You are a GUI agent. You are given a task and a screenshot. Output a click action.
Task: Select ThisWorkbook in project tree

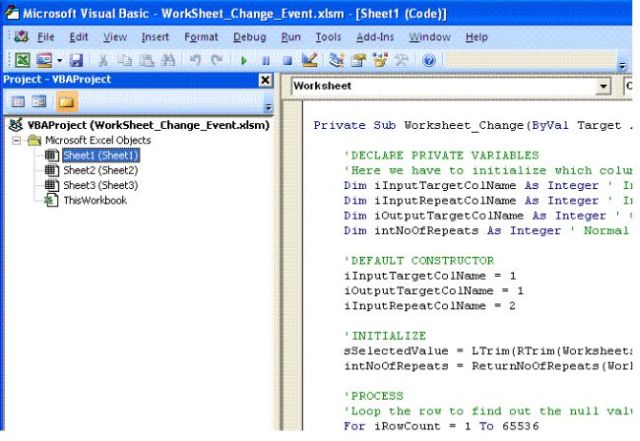[95, 200]
